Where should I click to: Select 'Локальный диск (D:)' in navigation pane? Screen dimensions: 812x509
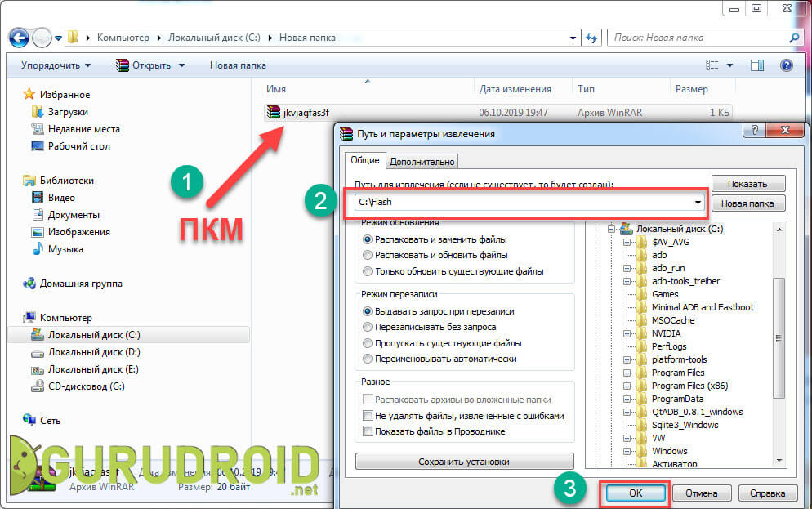point(94,352)
